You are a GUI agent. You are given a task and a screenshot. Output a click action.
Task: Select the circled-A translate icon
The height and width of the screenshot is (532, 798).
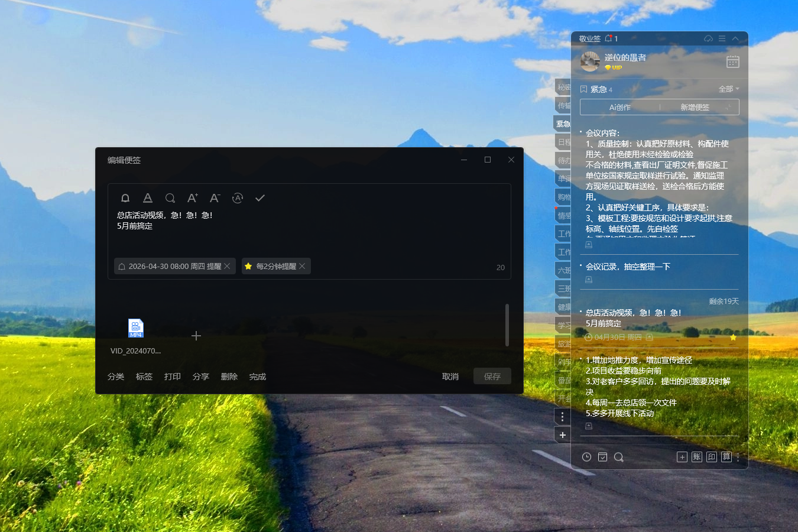(237, 198)
